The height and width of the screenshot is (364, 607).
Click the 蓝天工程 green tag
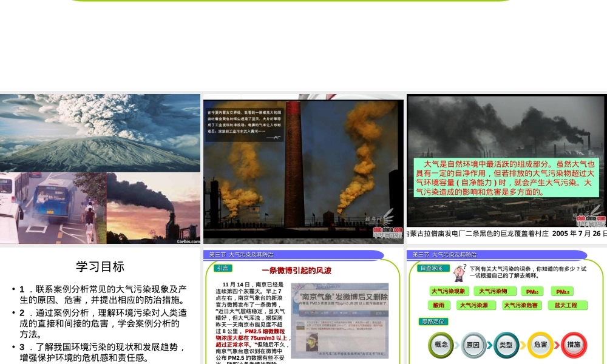pos(568,305)
